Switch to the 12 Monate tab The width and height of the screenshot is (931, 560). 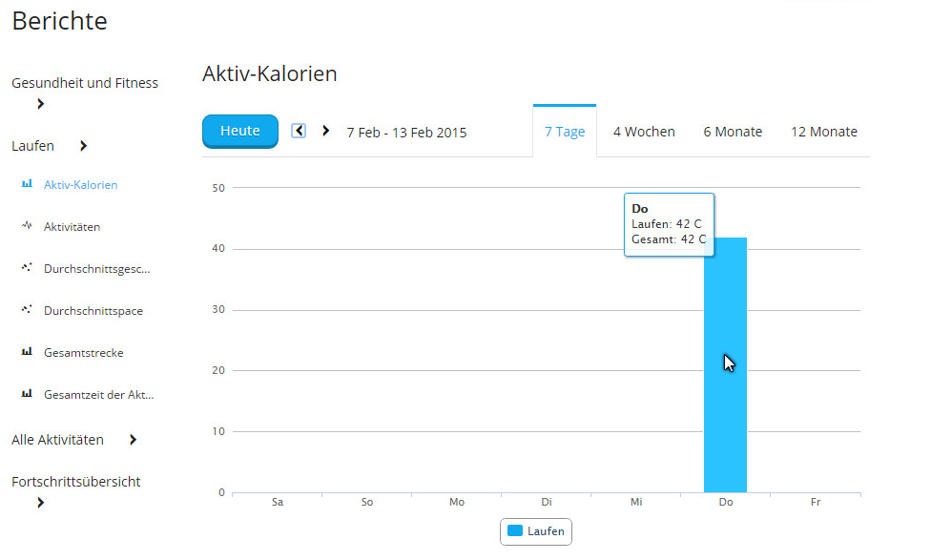pyautogui.click(x=823, y=132)
